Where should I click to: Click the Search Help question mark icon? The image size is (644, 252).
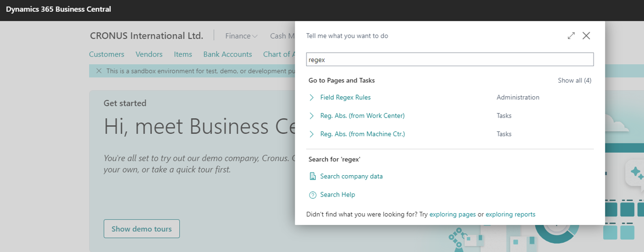[313, 194]
